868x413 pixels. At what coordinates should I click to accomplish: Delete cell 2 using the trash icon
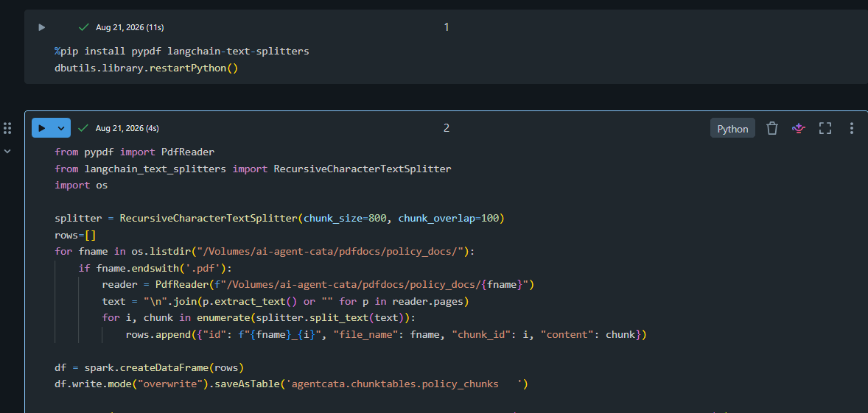pos(771,128)
